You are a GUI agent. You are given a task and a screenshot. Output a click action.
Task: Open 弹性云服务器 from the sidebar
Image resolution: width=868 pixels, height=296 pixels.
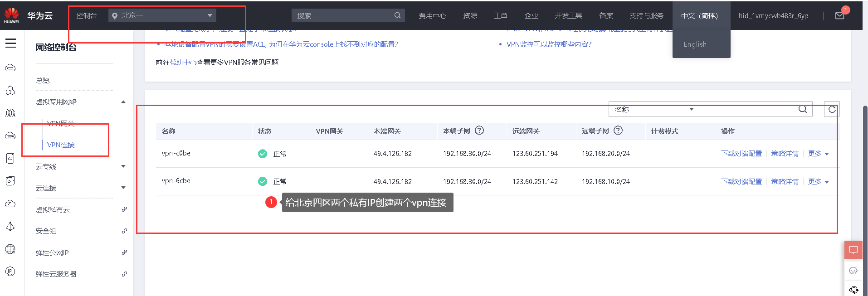point(56,274)
